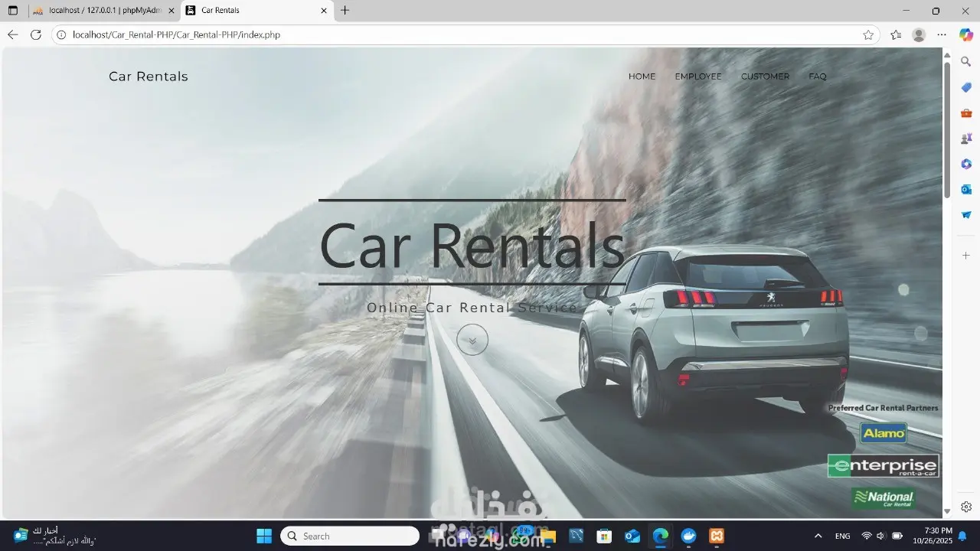This screenshot has width=980, height=551.
Task: Go back to the previous page
Action: [x=13, y=34]
